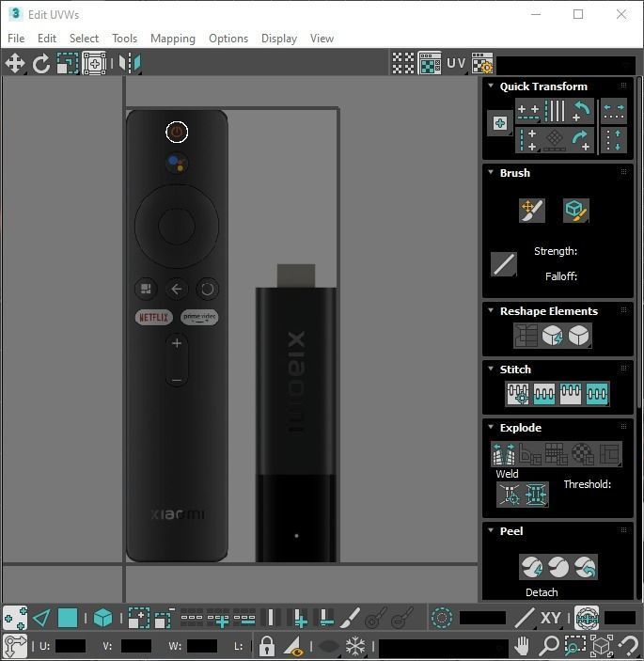Open the Mapping menu
Viewport: 644px width, 661px height.
pos(173,39)
